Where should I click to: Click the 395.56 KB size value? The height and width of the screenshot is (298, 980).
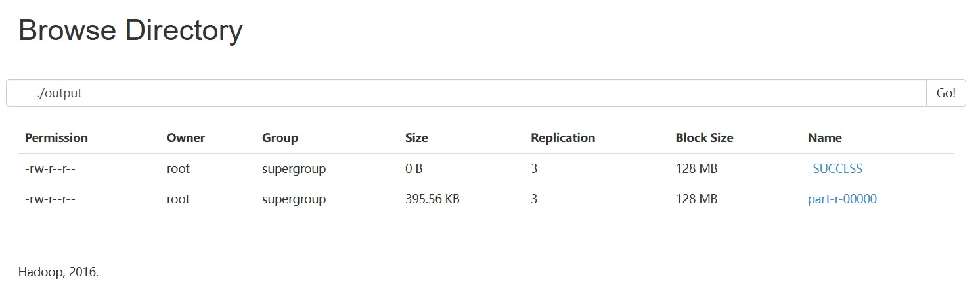[432, 199]
